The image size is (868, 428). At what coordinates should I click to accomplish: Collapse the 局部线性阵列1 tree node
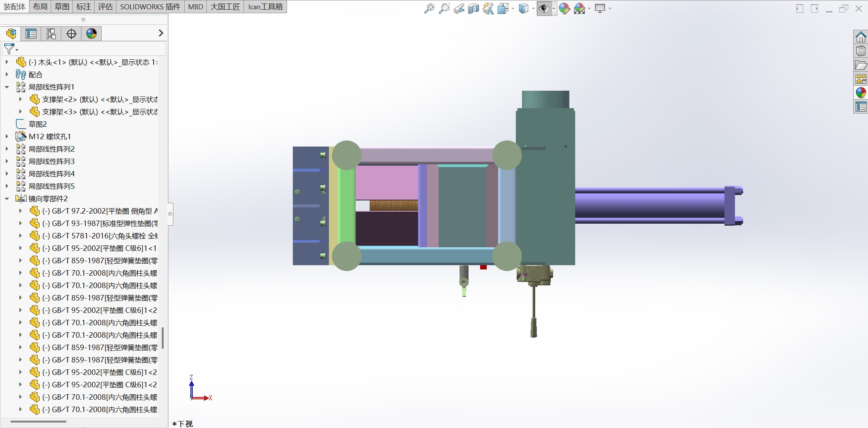coord(7,87)
